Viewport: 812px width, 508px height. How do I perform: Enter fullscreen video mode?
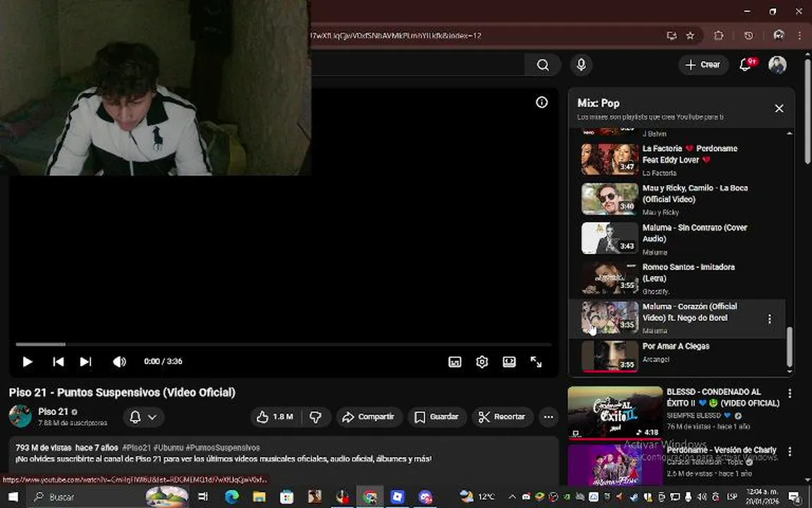click(536, 362)
